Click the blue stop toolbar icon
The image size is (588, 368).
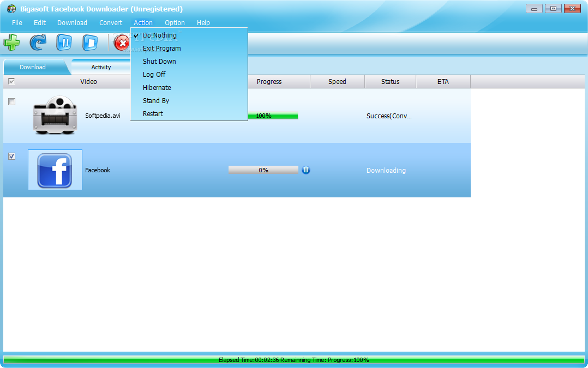[90, 43]
